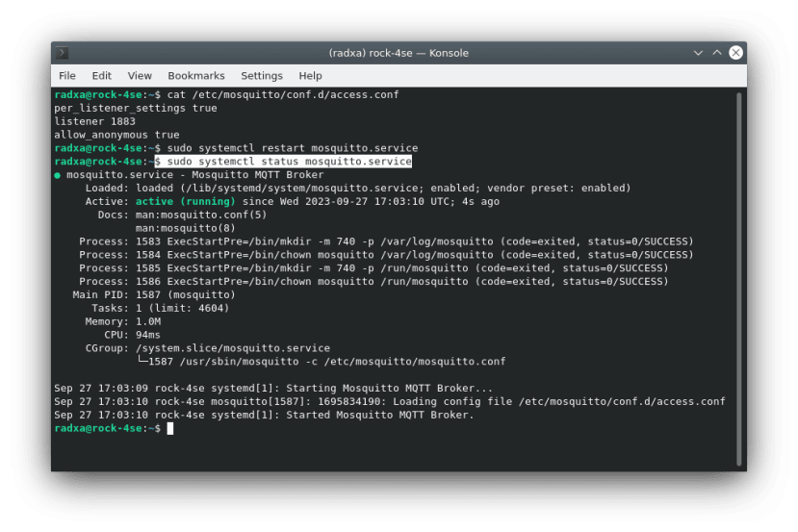Screen dimensions: 798x532
Task: Click the 'sudo systemctl restart mosquitto.service' command
Action: (293, 148)
